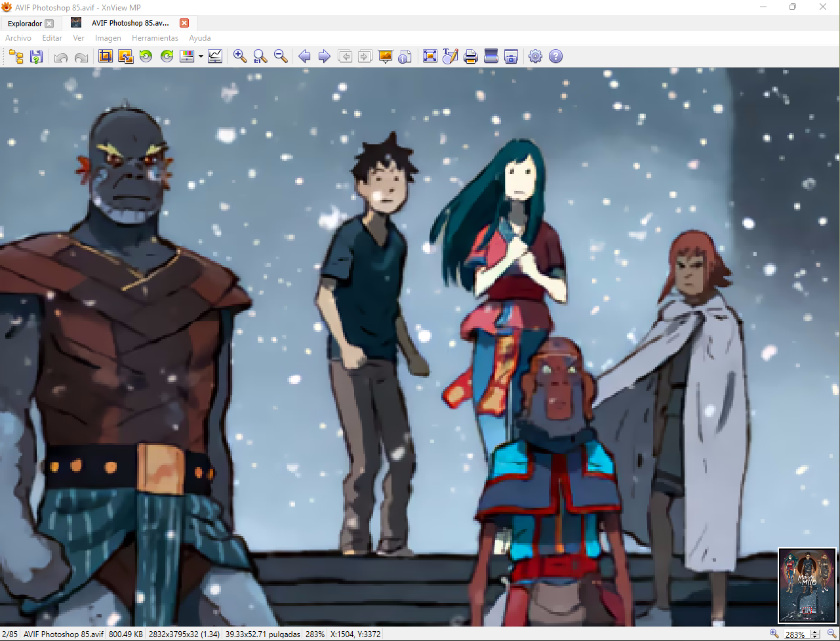Open the Herramientas menu

tap(155, 38)
